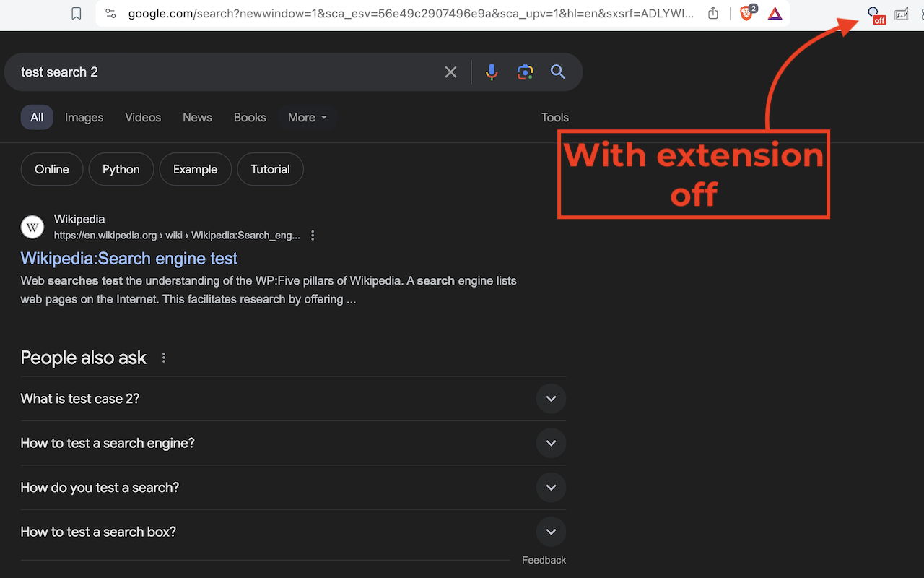Open Google Lens image search icon
Screen dimensions: 924x578
tap(525, 72)
